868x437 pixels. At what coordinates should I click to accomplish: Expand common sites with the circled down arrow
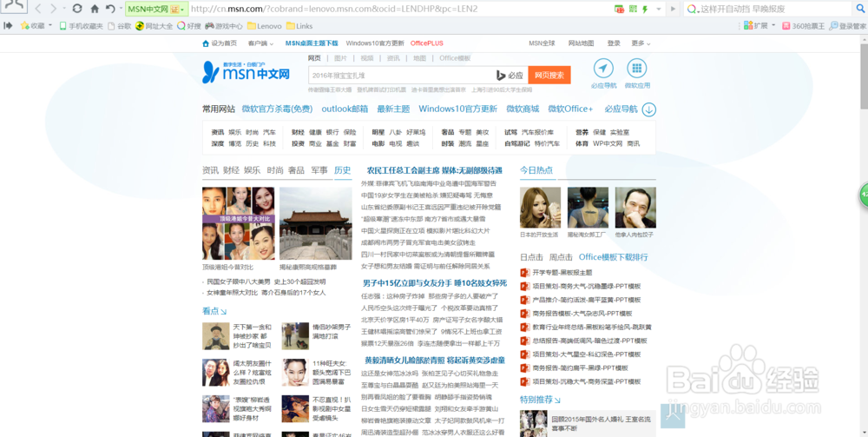tap(648, 109)
